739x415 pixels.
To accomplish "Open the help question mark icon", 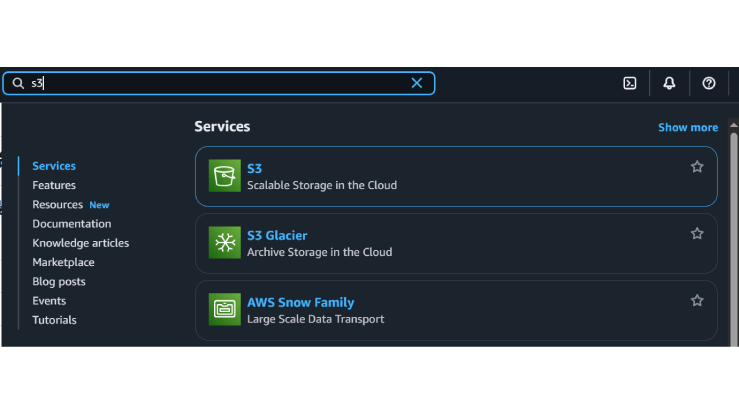I will point(709,83).
